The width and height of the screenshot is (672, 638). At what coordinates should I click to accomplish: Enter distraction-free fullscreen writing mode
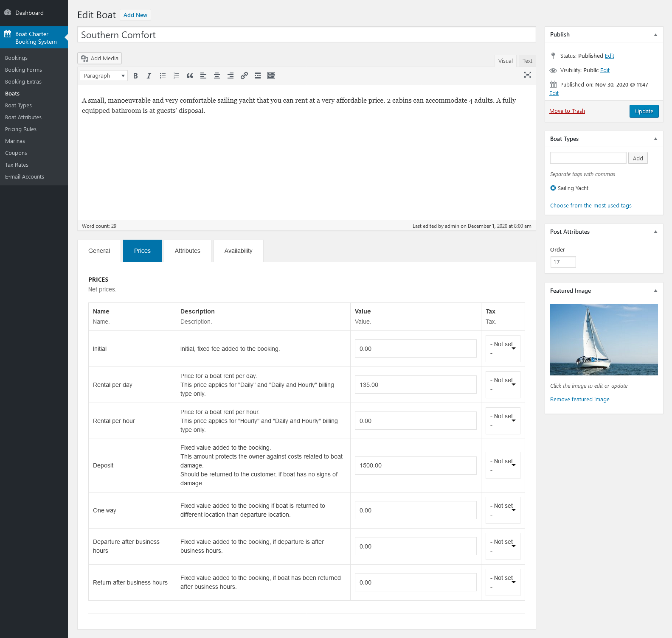pos(528,75)
